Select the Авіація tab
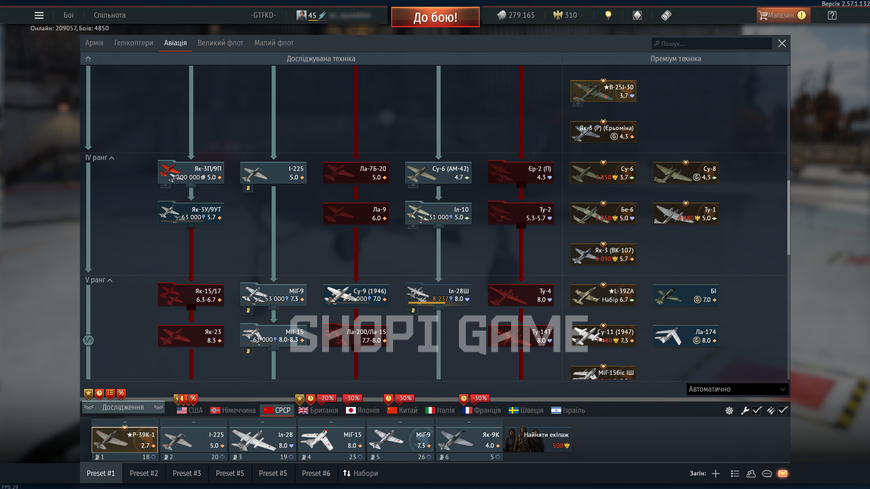Screen dimensions: 870x489 click(x=175, y=43)
